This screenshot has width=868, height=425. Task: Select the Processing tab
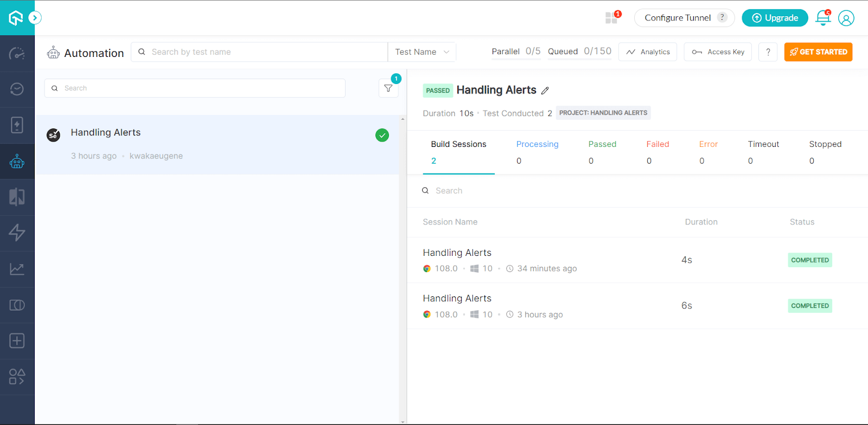pos(537,152)
